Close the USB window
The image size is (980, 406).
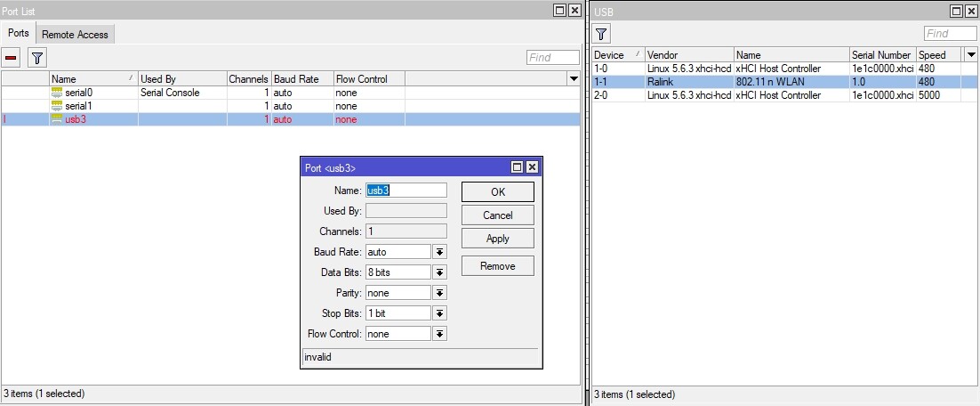(970, 11)
